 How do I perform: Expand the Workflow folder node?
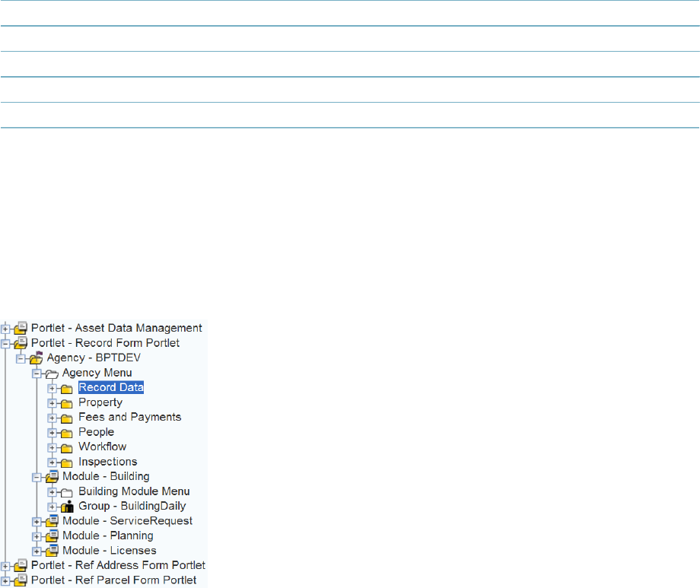pyautogui.click(x=52, y=447)
